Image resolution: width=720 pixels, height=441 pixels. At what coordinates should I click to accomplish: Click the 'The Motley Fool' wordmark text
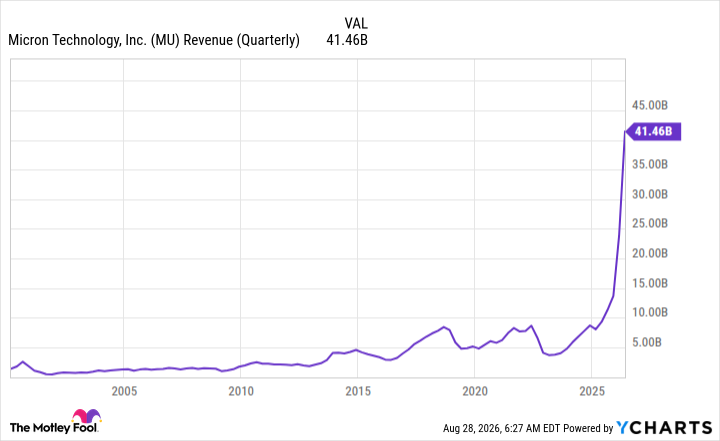click(54, 428)
